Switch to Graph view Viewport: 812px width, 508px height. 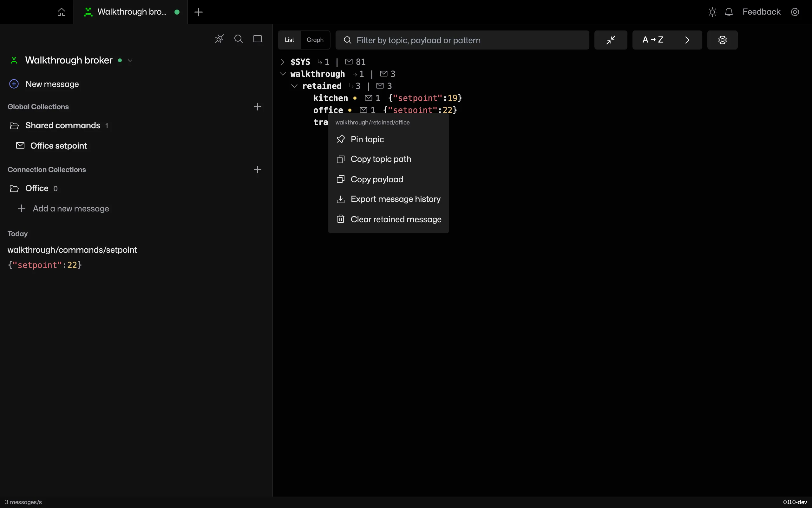pos(315,40)
